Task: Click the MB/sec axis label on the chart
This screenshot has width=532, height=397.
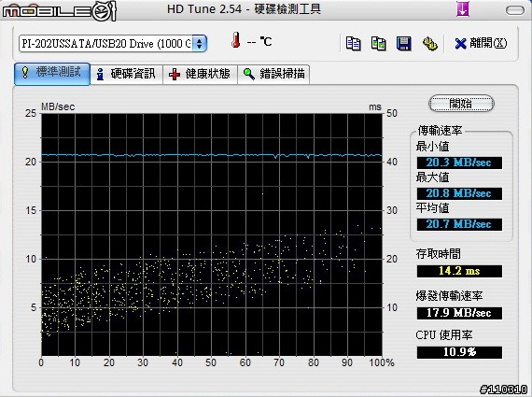Action: click(58, 106)
